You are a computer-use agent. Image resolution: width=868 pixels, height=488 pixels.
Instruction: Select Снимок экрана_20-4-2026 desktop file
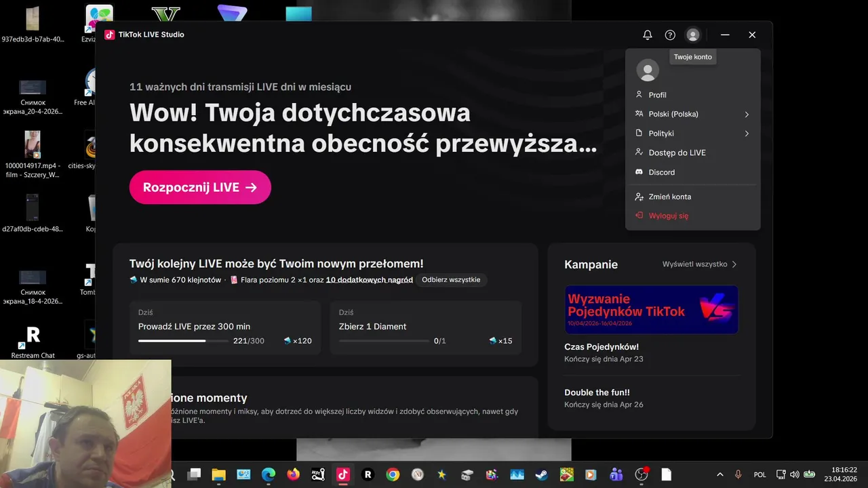[33, 96]
